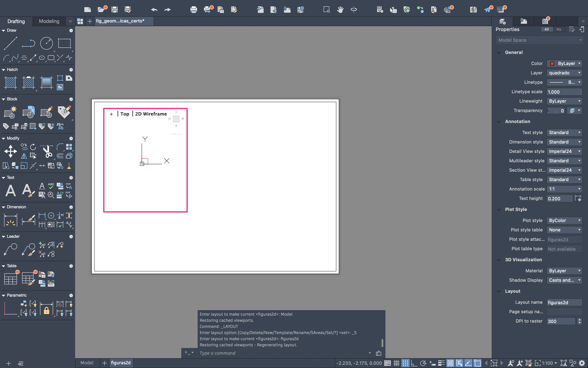
Task: Switch to the Modeling tab
Action: tap(49, 21)
